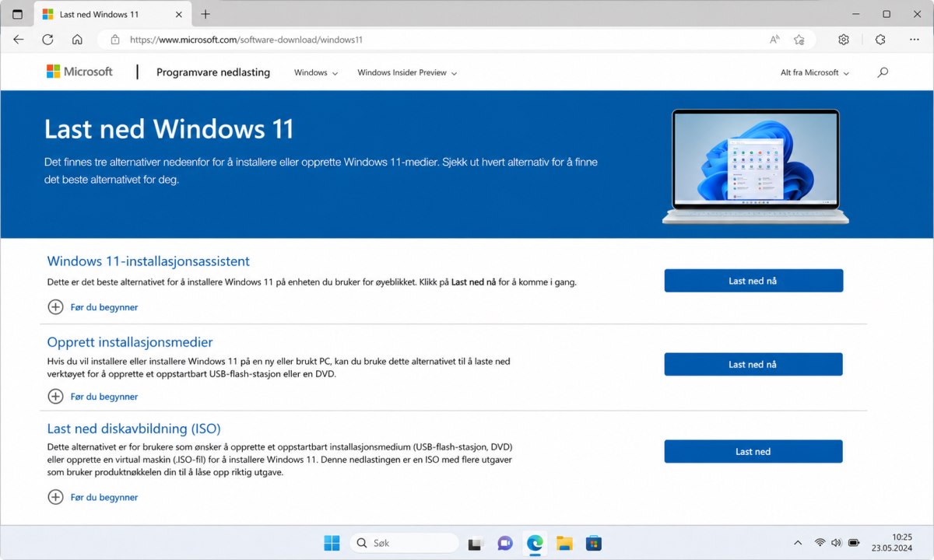Image resolution: width=934 pixels, height=560 pixels.
Task: Expand Før du begynner under diskavbildning (ISO)
Action: pos(93,497)
